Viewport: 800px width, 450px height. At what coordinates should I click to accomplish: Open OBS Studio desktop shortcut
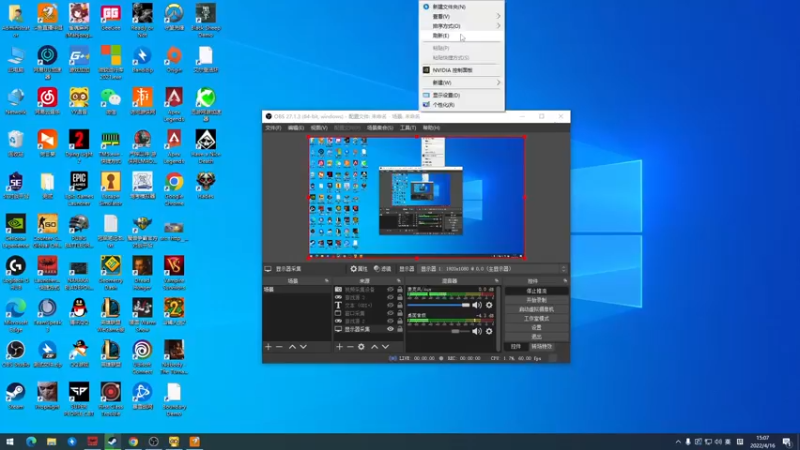click(16, 354)
